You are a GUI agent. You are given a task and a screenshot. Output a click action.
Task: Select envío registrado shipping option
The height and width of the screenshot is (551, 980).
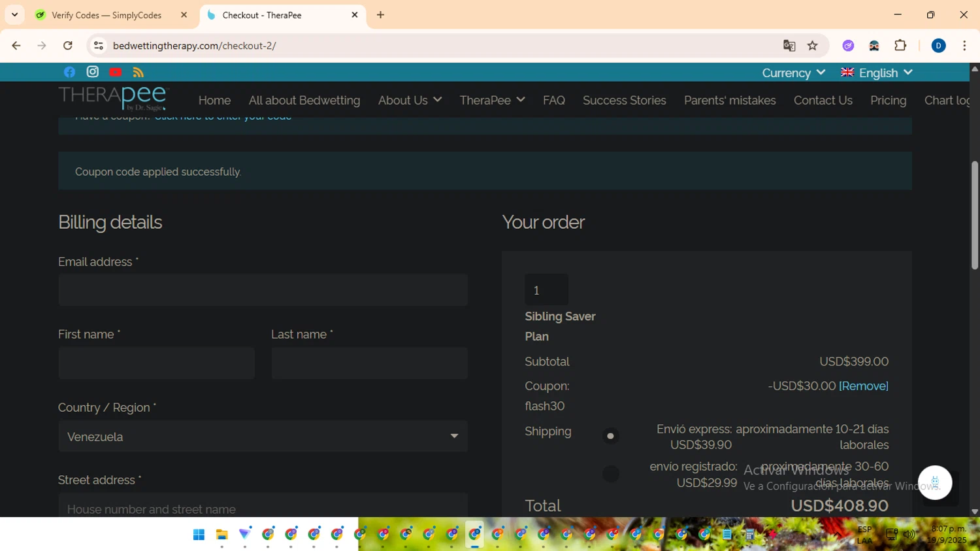[x=610, y=474]
